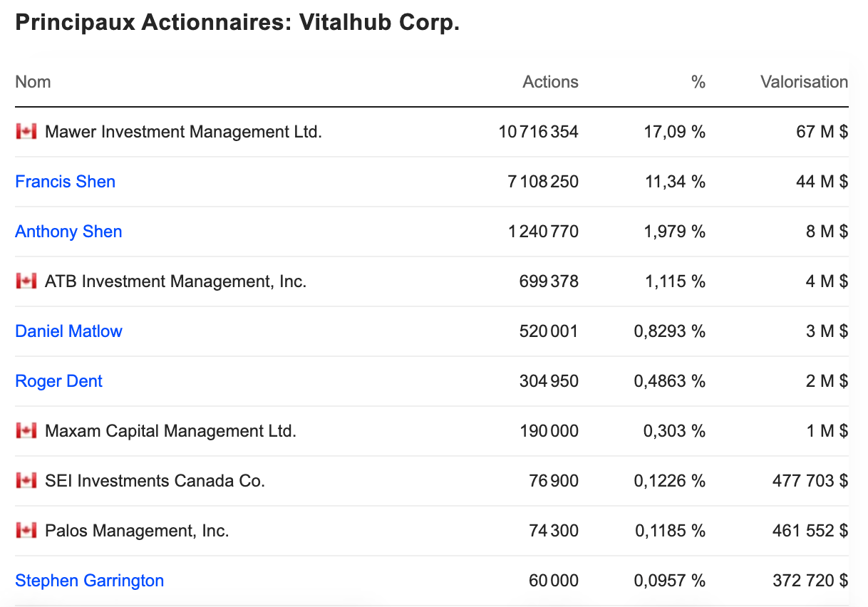Follow the Daniel Matlow link
This screenshot has height=607, width=868.
[68, 331]
